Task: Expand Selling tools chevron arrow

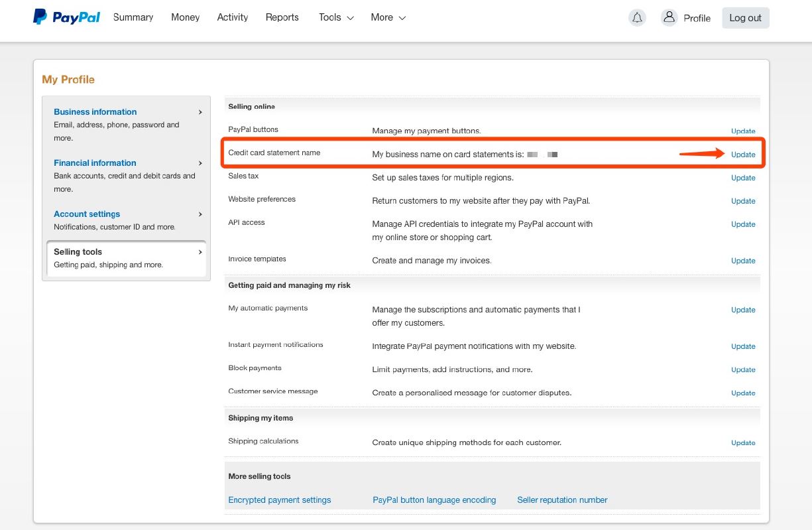Action: coord(200,252)
